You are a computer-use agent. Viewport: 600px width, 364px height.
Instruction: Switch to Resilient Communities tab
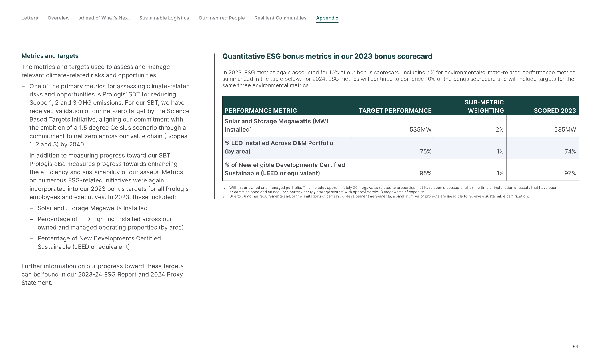(280, 18)
